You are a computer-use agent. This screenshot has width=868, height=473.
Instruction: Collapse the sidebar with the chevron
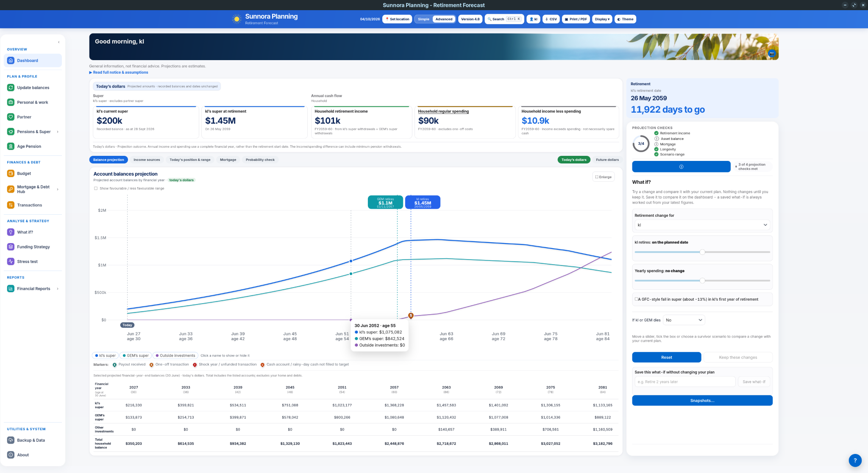tap(58, 42)
